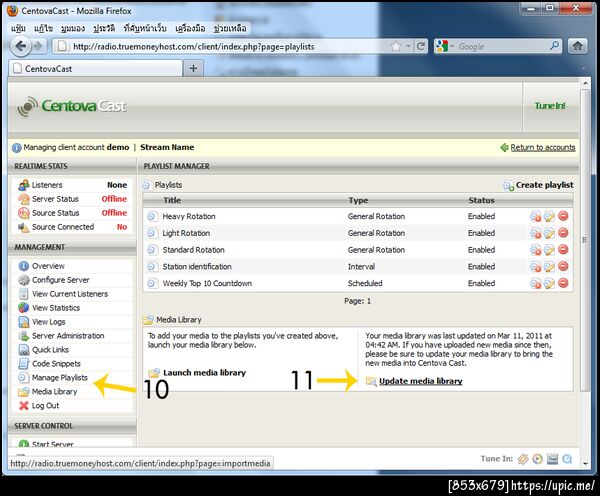Open the แก้ไข (Edit) menu

tap(43, 28)
